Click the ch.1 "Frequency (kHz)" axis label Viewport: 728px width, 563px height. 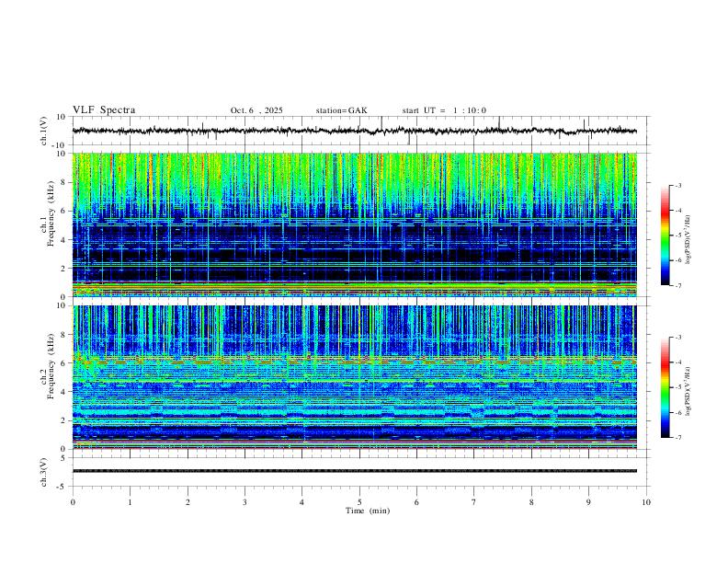[x=51, y=213]
